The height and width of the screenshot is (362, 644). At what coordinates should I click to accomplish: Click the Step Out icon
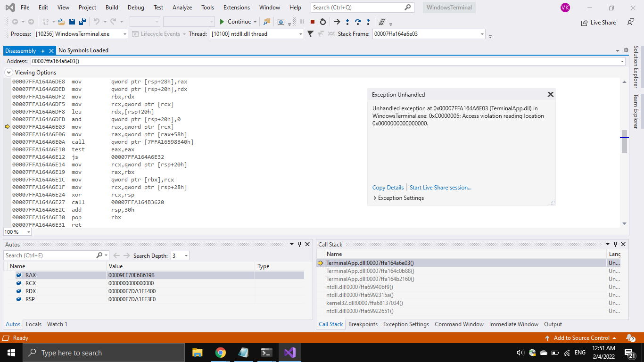[368, 22]
